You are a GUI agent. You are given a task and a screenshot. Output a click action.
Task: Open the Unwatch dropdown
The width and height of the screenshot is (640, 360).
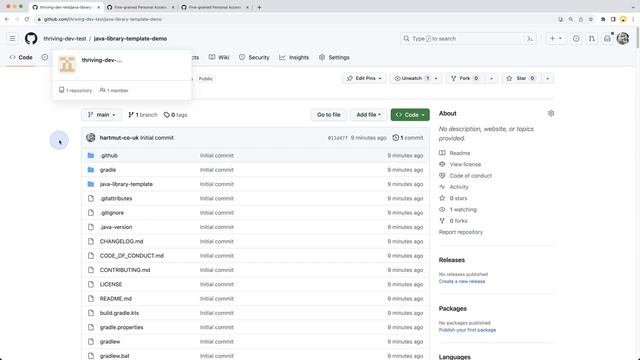(416, 78)
